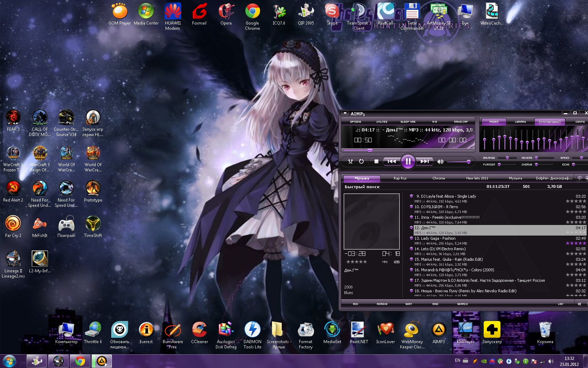
Task: Open the QIP 2005 desktop icon
Action: pos(306,14)
